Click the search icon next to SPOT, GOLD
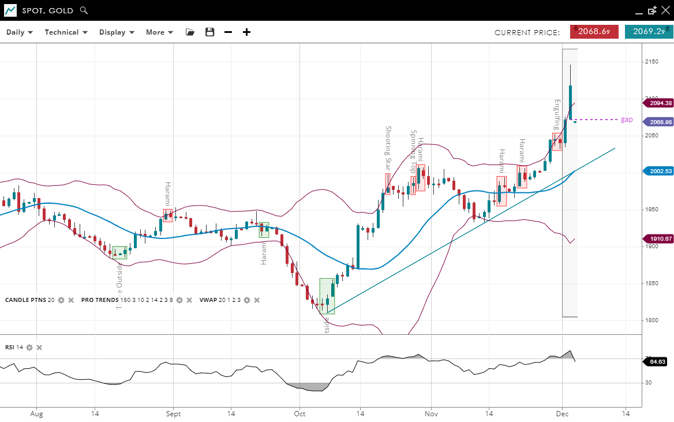Screen dimensions: 674x422 click(84, 10)
